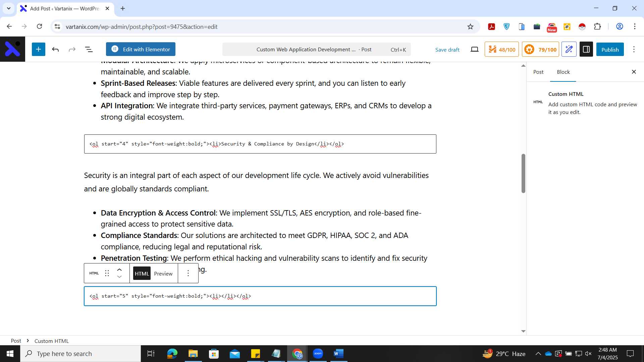The height and width of the screenshot is (362, 644).
Task: Redo the undone edit
Action: click(x=72, y=50)
